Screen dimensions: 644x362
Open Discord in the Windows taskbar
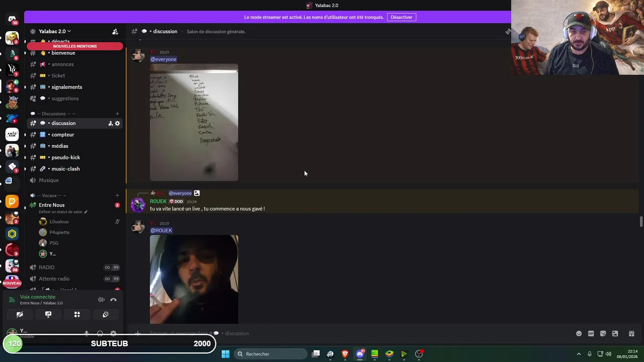point(360,354)
